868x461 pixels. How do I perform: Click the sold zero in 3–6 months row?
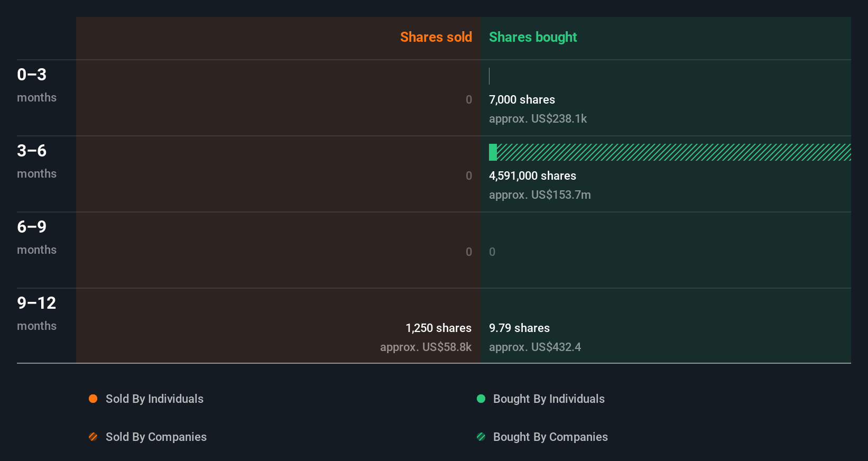tap(469, 176)
